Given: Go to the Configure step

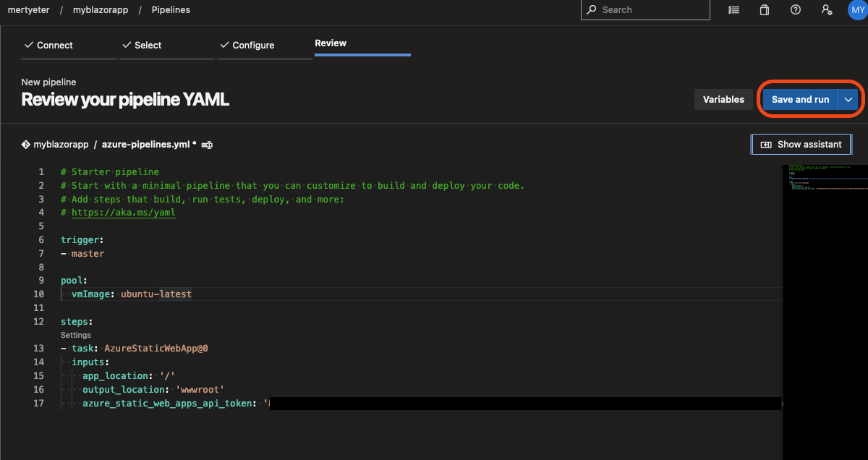Looking at the screenshot, I should [x=247, y=45].
